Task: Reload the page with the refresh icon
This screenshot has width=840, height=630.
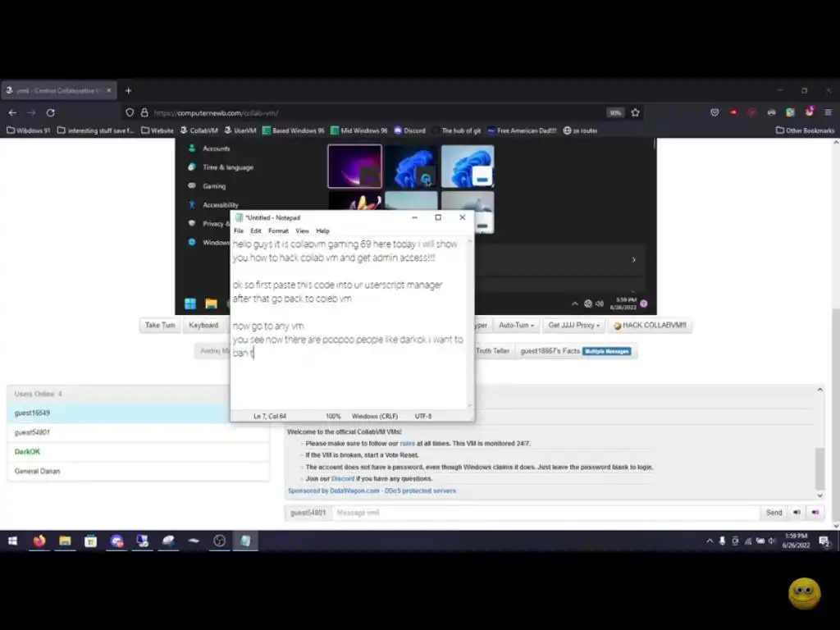Action: coord(50,112)
